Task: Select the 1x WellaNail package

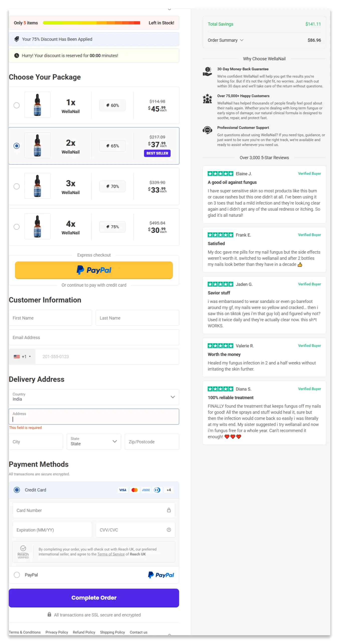Action: (x=17, y=105)
